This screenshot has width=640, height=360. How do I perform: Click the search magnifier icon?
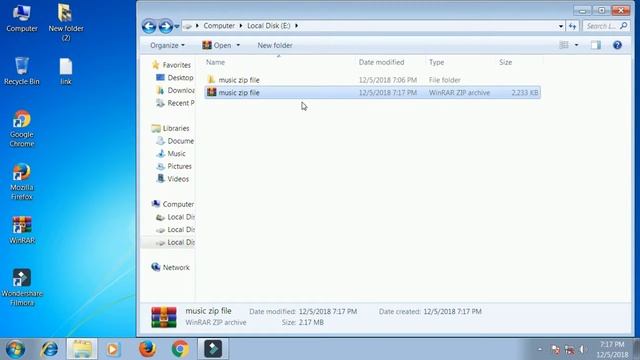[x=623, y=26]
